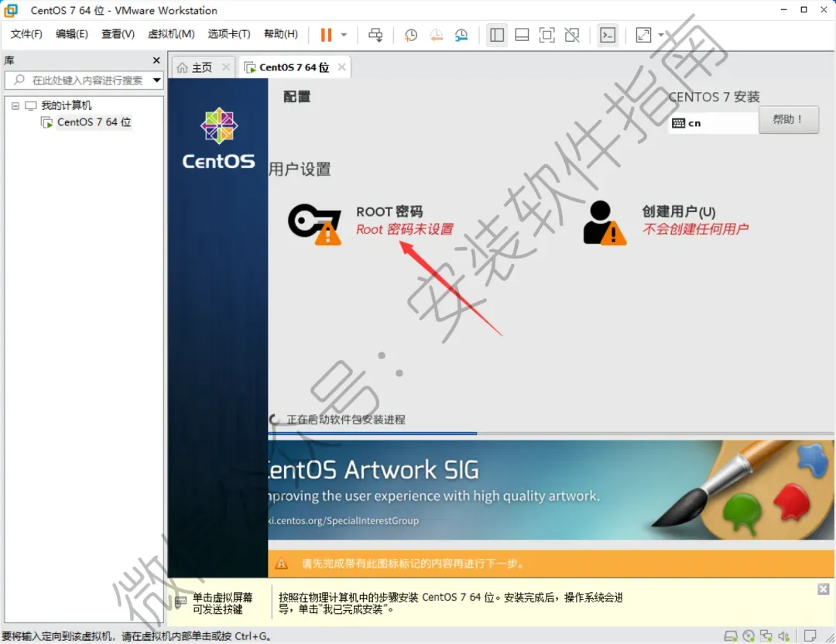
Task: Open the 文件(F) menu
Action: [x=26, y=34]
